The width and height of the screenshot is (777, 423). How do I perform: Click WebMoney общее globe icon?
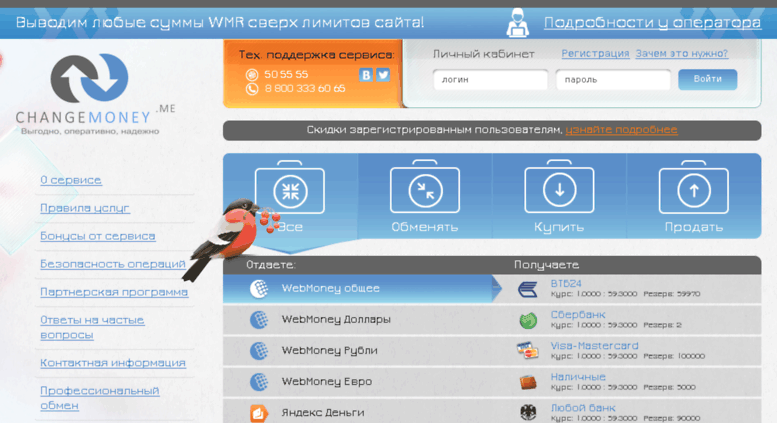259,288
